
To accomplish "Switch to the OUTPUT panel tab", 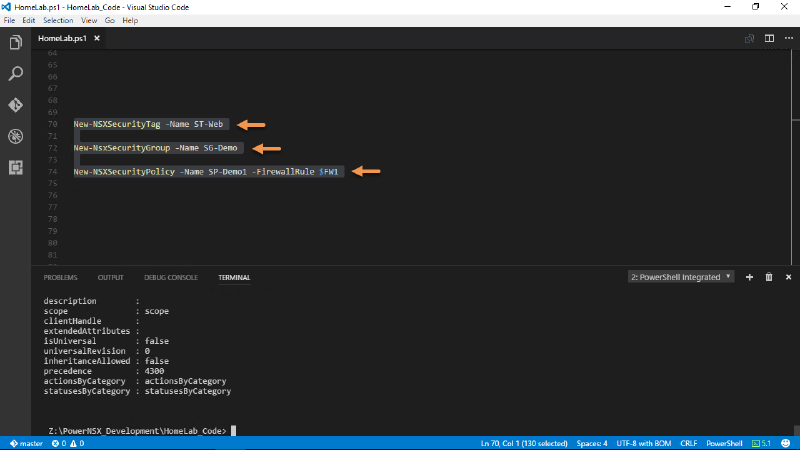I will [x=111, y=278].
